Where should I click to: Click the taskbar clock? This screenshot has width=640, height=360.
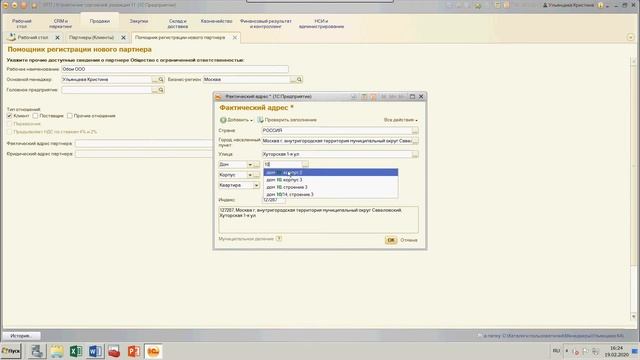point(616,351)
